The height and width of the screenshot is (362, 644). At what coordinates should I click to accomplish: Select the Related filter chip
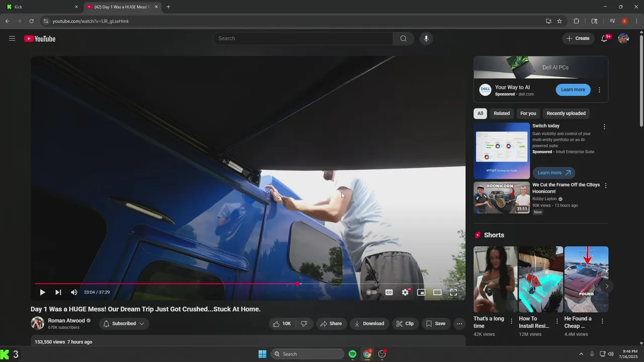click(502, 113)
